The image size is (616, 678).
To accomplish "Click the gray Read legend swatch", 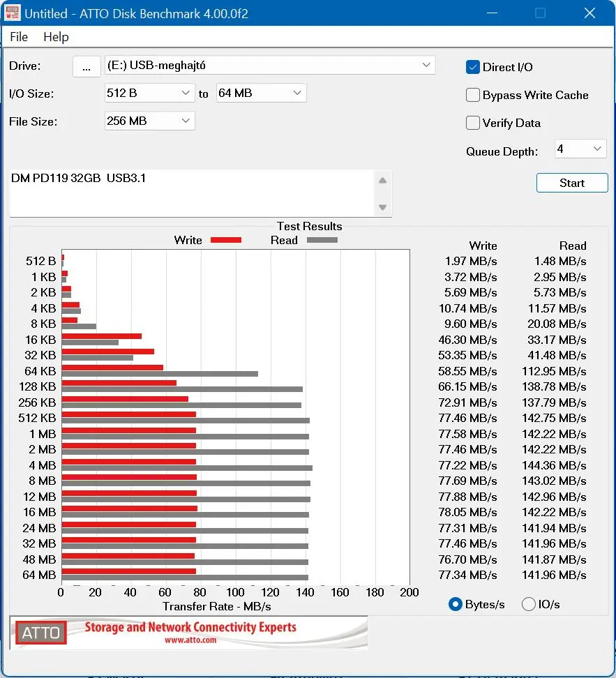I will click(322, 240).
